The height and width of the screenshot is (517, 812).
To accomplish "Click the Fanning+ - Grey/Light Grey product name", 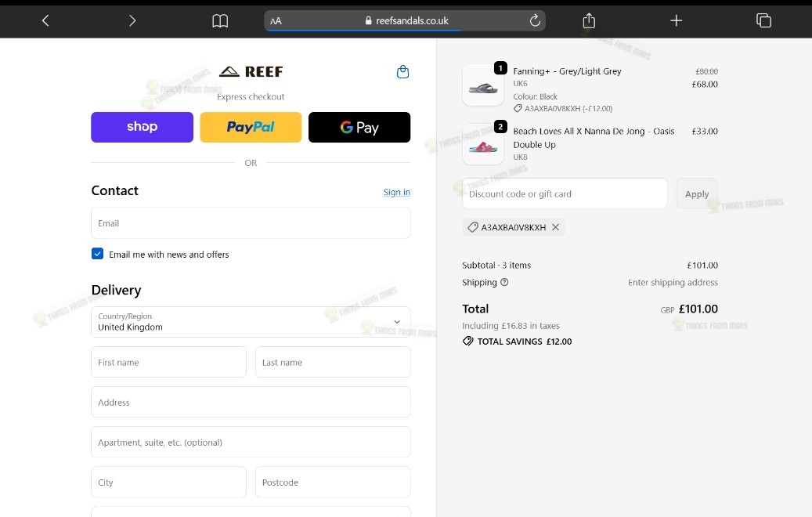I will [x=567, y=71].
